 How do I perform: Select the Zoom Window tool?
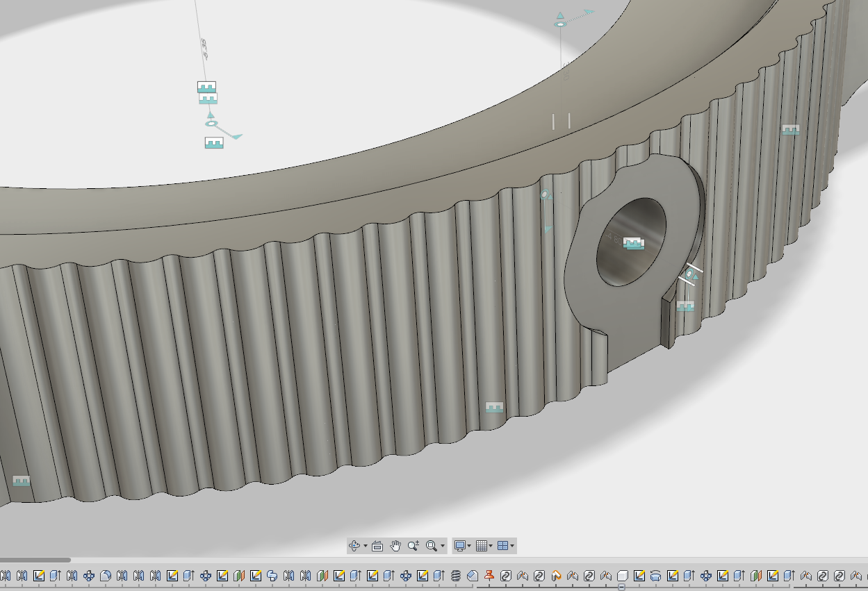(x=431, y=545)
